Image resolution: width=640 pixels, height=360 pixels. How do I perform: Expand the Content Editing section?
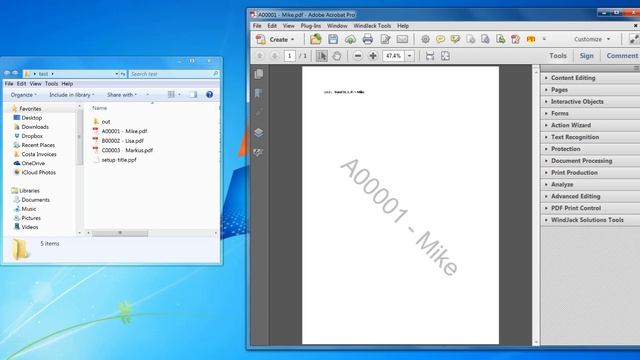point(591,78)
